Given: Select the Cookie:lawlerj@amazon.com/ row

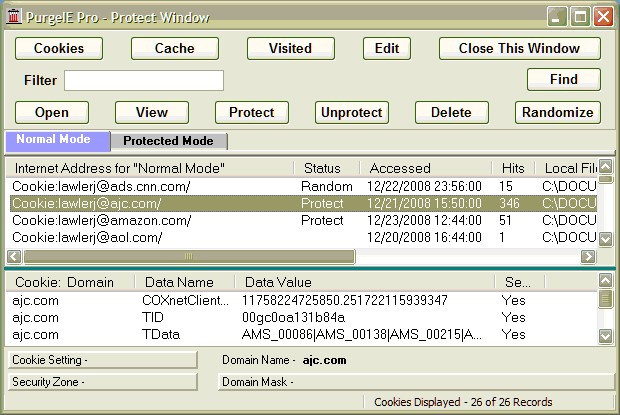Looking at the screenshot, I should (303, 220).
